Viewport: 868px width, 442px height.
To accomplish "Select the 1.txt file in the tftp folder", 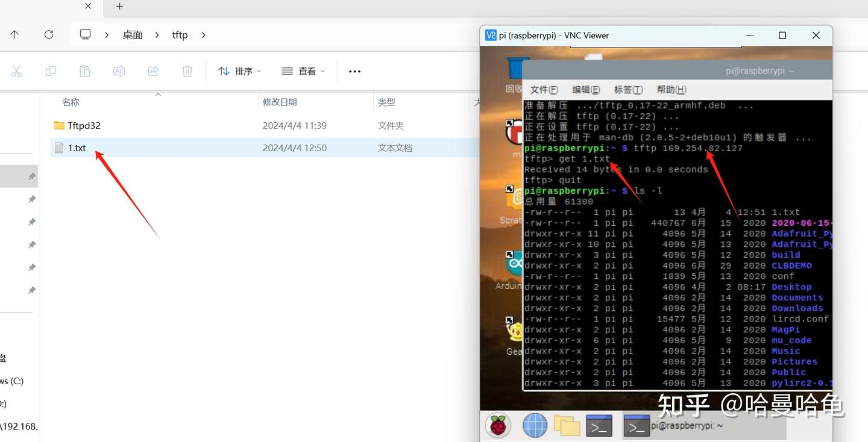I will click(x=78, y=148).
